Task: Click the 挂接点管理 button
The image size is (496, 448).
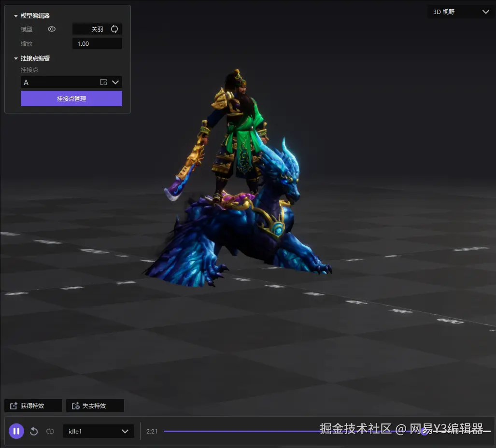Action: coord(71,98)
